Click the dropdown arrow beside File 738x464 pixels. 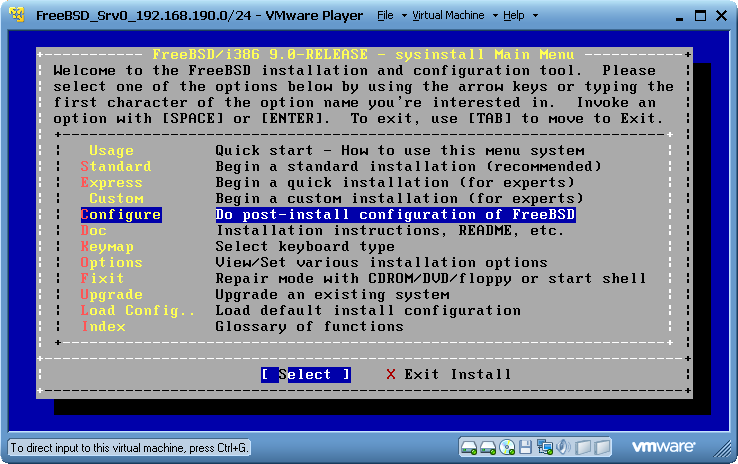404,16
